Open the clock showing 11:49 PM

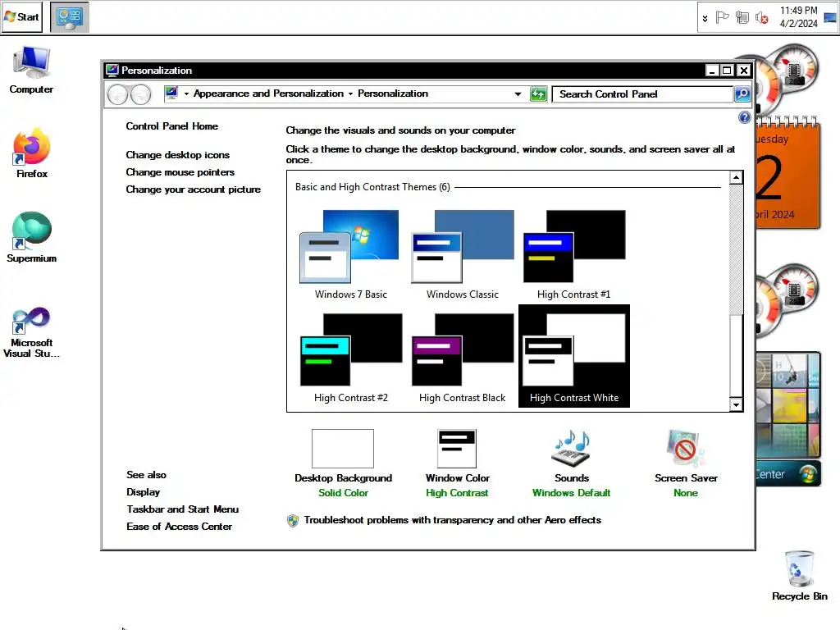point(798,17)
